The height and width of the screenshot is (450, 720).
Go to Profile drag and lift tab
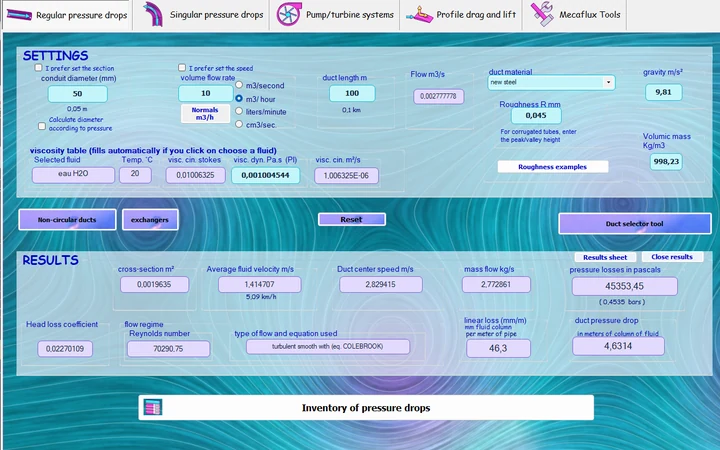(x=461, y=15)
